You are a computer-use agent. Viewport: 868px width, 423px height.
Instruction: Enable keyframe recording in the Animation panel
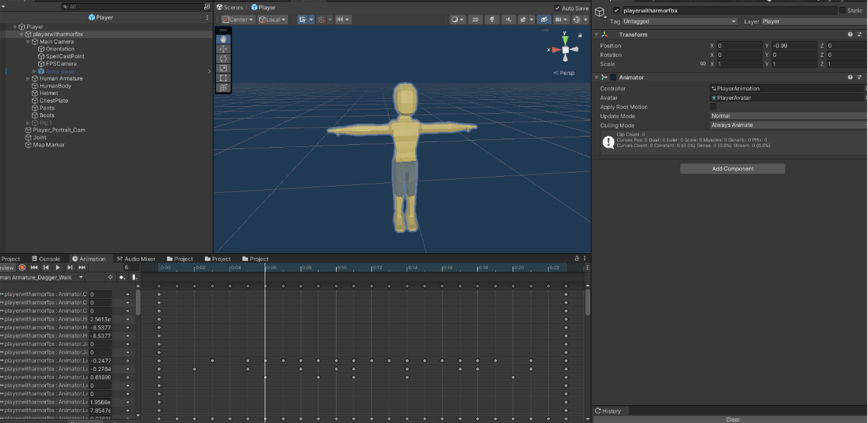21,267
